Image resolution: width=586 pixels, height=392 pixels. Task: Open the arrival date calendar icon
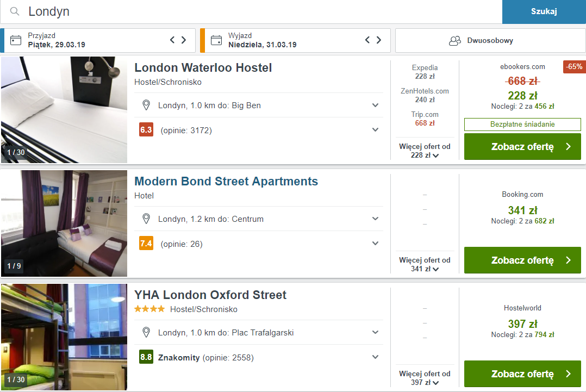(16, 40)
